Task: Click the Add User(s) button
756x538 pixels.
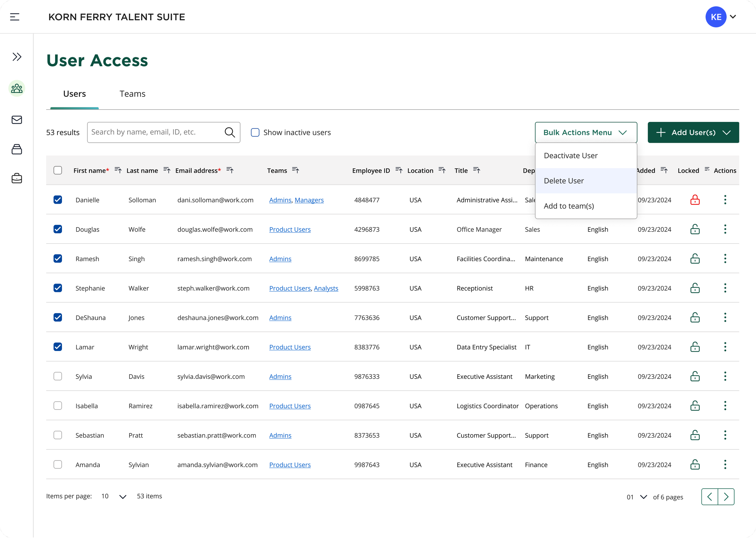Action: tap(693, 132)
